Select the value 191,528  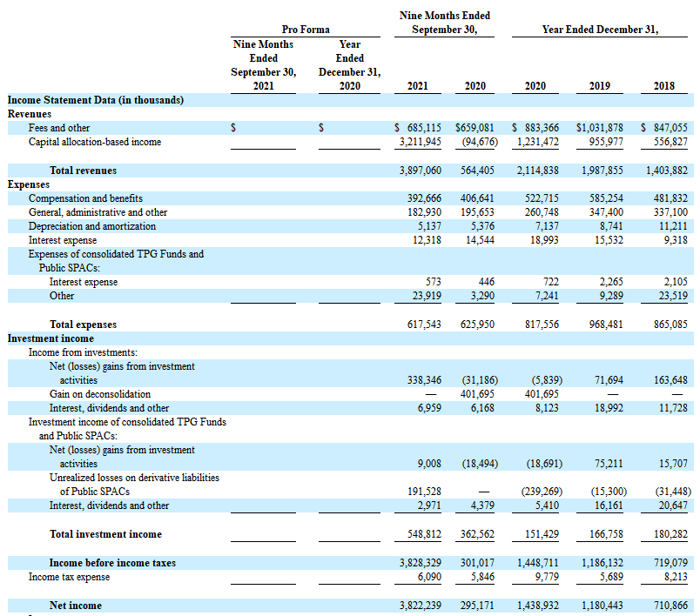point(424,492)
